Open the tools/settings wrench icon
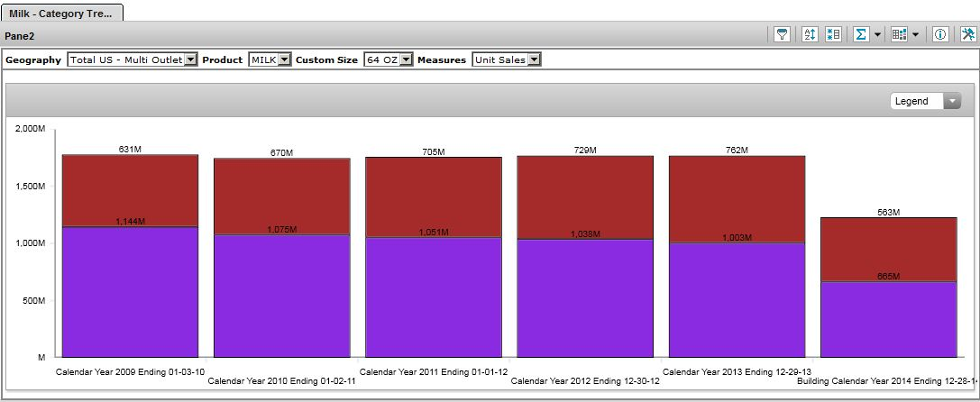The height and width of the screenshot is (402, 980). tap(967, 34)
